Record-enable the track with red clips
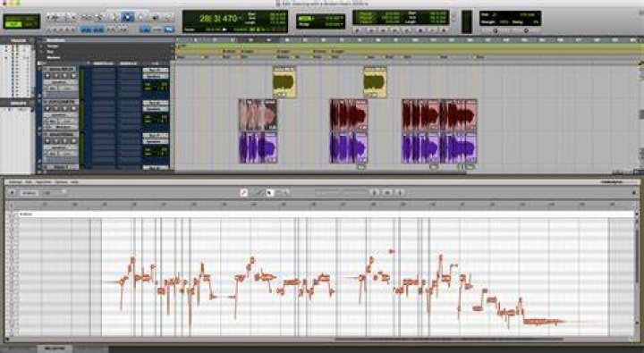The image size is (644, 353). point(47,108)
